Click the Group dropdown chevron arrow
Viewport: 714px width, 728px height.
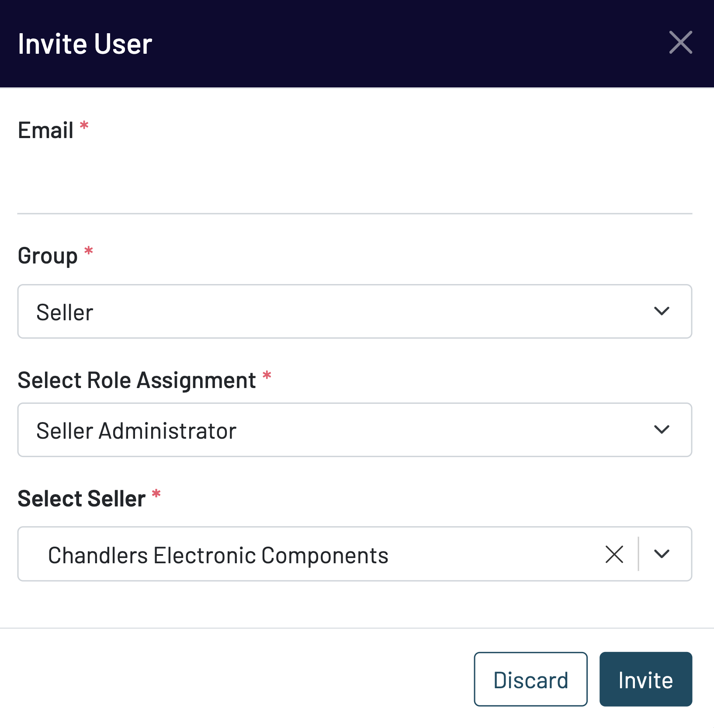coord(662,311)
